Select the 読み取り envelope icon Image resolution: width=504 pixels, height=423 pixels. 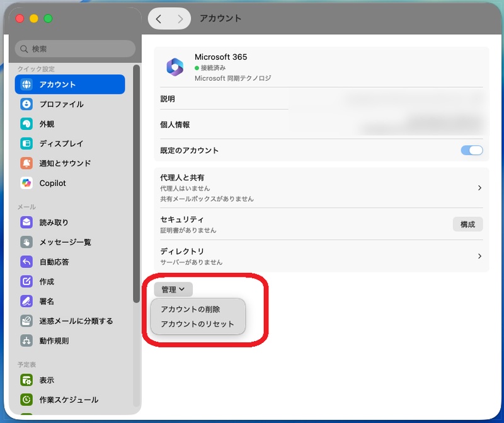(x=26, y=223)
